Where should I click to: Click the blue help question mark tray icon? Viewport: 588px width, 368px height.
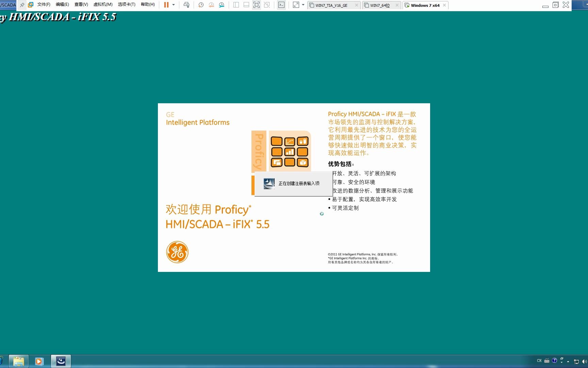point(554,360)
